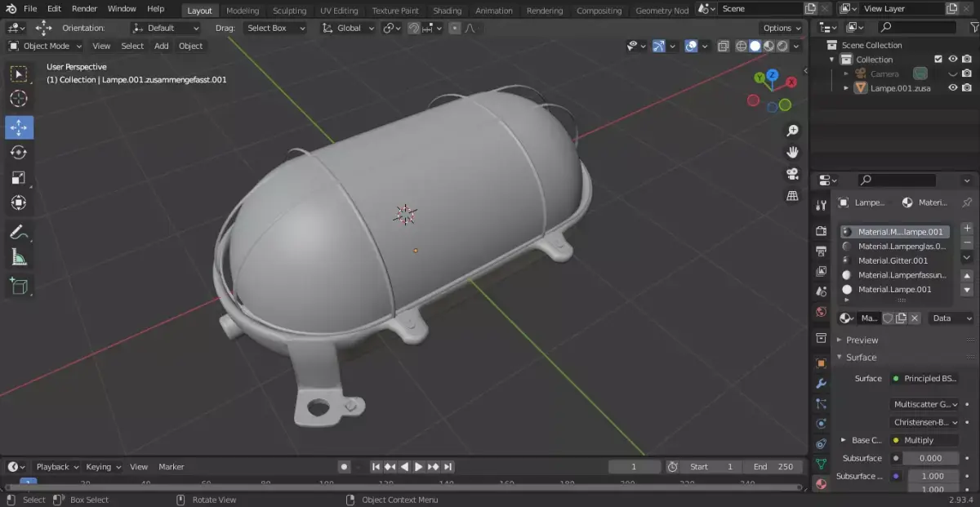Click the Zoom viewport magnifier icon
The height and width of the screenshot is (507, 980).
coord(792,131)
